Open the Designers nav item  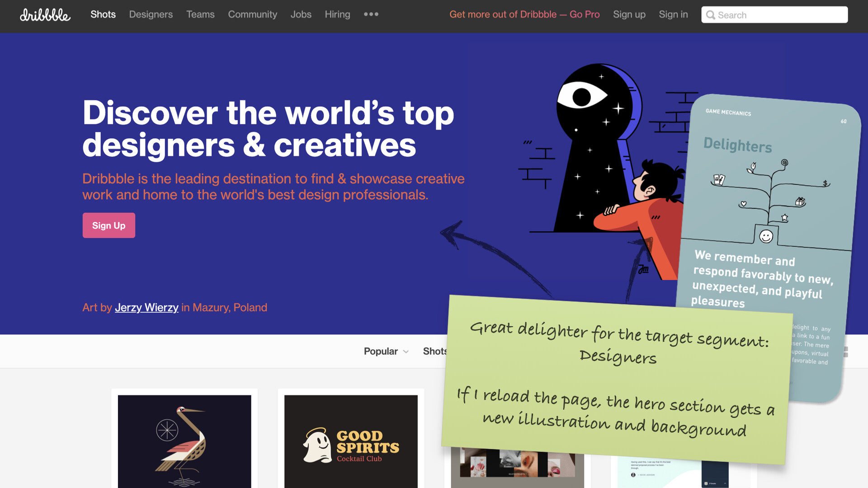pos(151,14)
